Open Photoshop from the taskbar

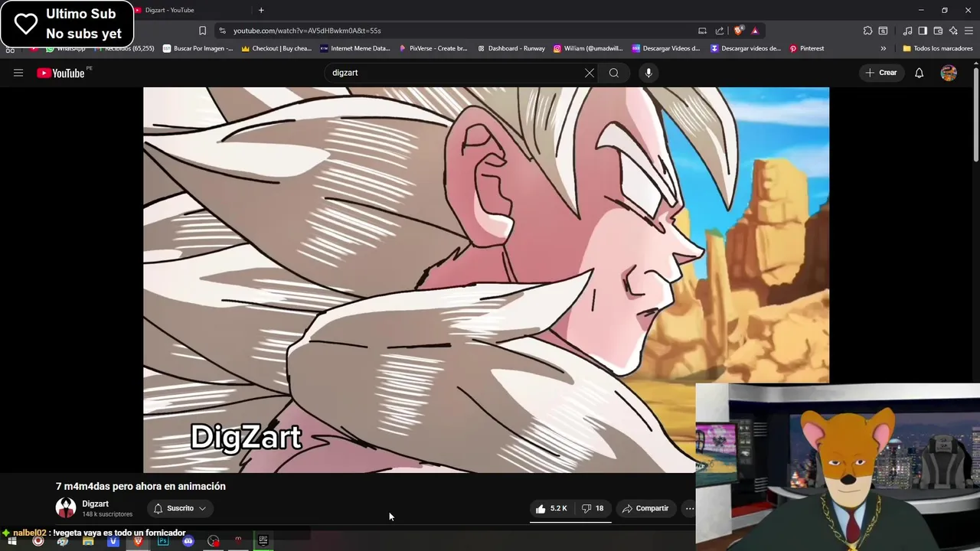(163, 541)
